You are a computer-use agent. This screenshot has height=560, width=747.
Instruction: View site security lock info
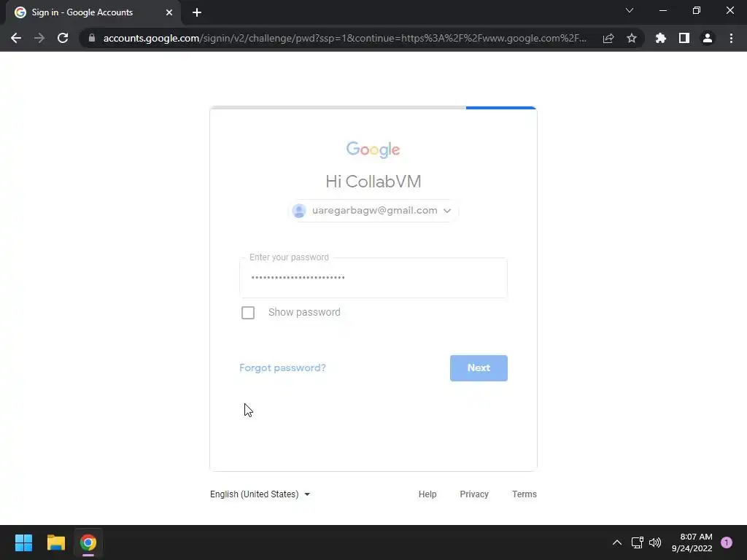pos(92,38)
